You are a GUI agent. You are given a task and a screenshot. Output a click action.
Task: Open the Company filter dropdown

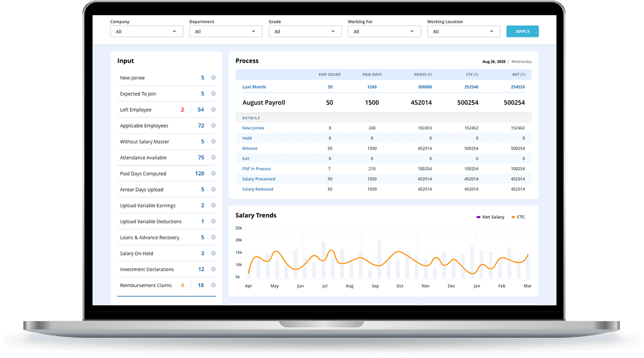(x=147, y=31)
